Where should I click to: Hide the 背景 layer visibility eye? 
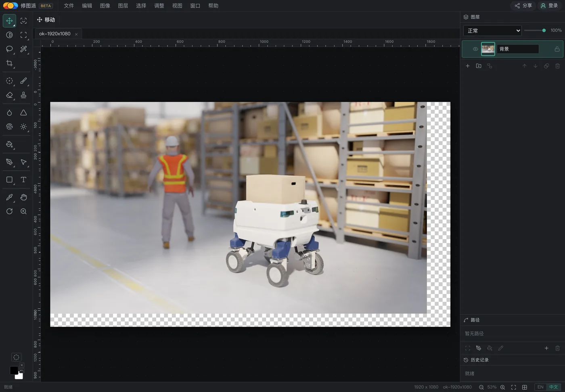(475, 49)
